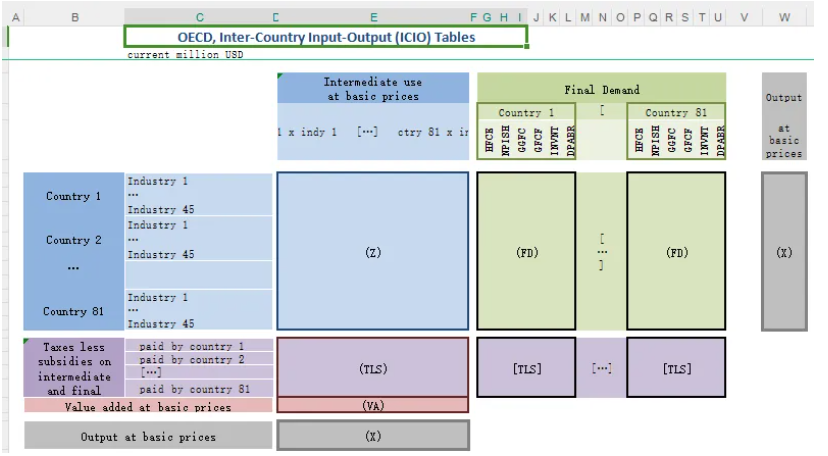Viewport: 828px width, 456px height.
Task: Click the bottom row label 'Output at basic prices'
Action: [148, 436]
